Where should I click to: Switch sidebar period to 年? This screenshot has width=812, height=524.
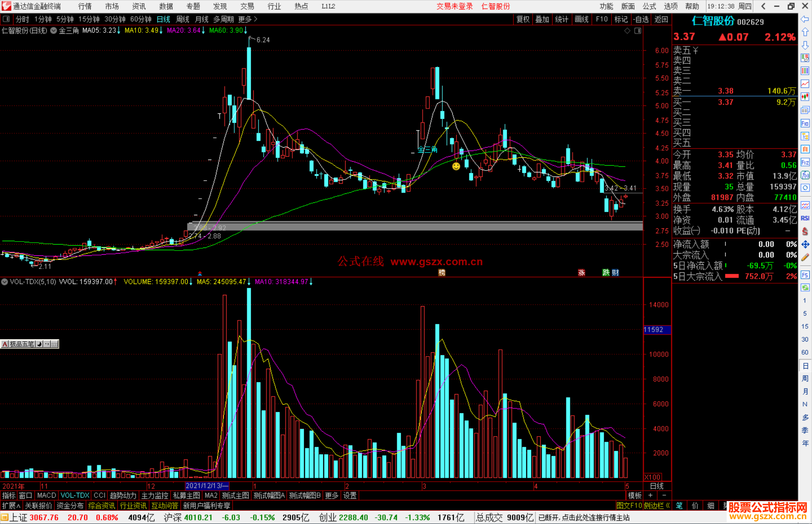tap(805, 443)
